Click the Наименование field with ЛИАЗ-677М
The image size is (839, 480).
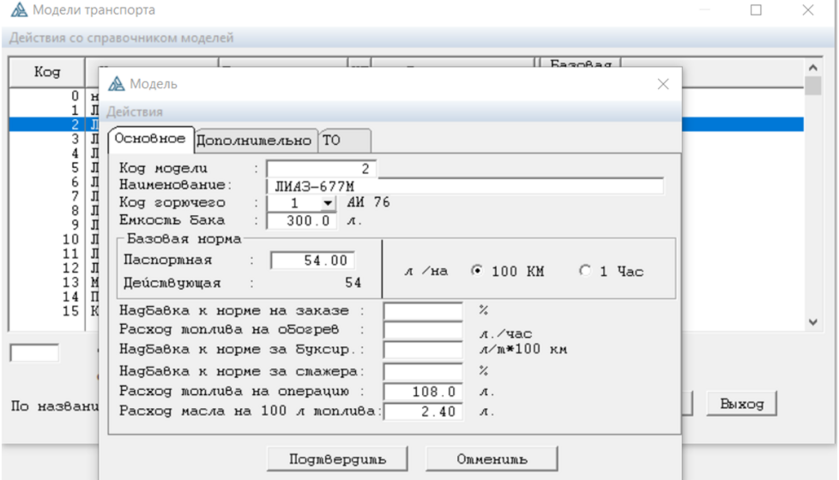tap(464, 186)
